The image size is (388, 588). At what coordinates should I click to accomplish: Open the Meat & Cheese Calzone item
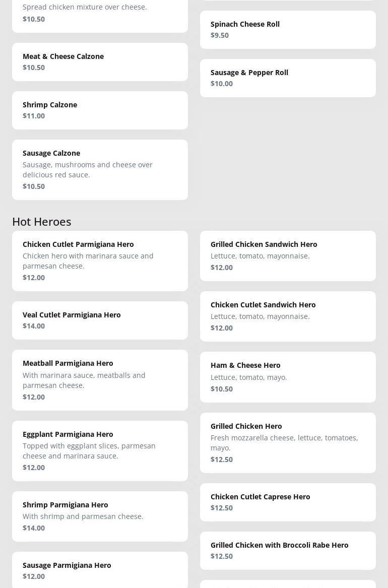click(100, 61)
